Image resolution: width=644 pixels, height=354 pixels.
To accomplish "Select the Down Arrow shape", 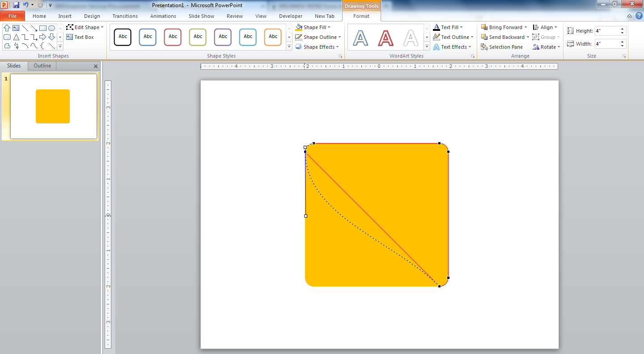I will (52, 37).
